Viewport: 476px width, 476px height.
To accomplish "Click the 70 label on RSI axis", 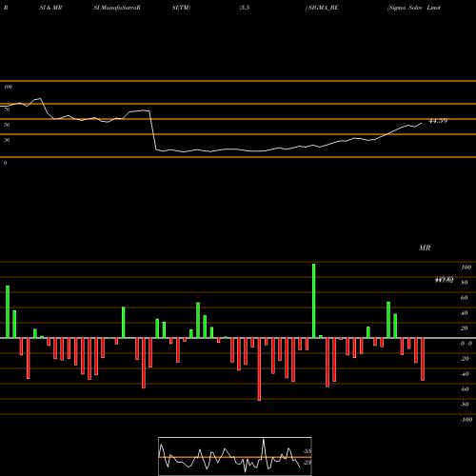I will [x=7, y=109].
